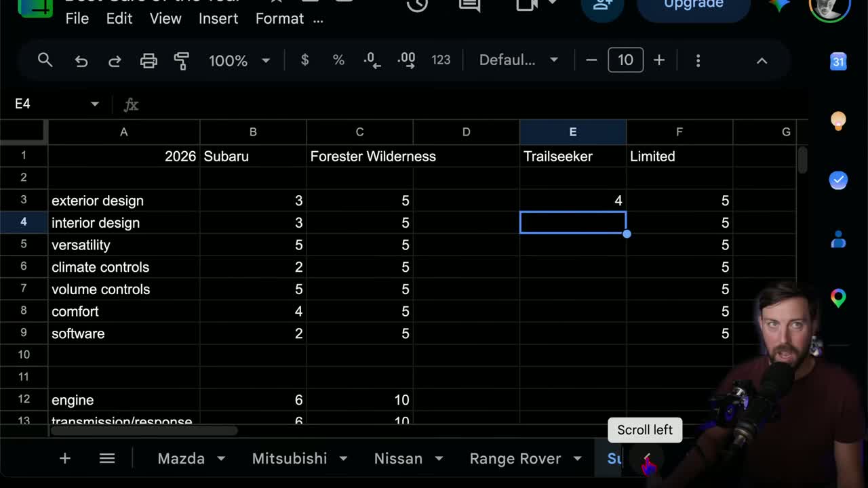868x488 pixels.
Task: Open Google Maps side panel icon
Action: pyautogui.click(x=838, y=298)
